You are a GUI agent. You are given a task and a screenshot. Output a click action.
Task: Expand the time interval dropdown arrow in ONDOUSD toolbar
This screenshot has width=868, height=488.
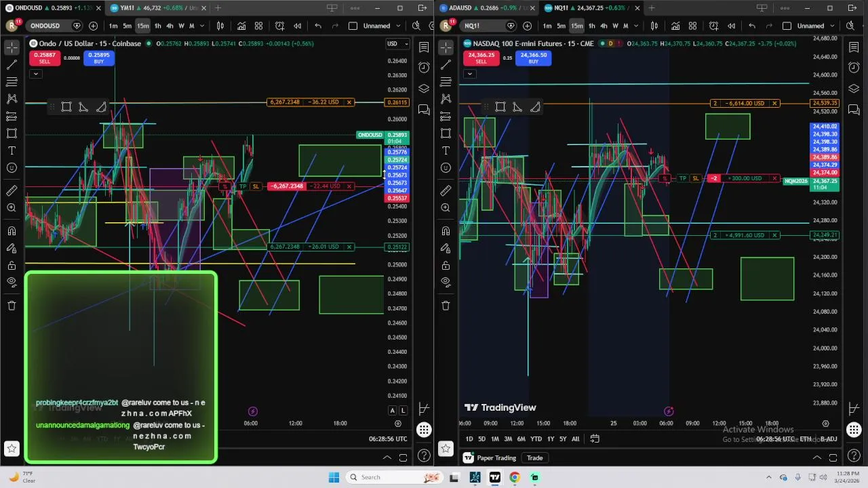click(202, 26)
